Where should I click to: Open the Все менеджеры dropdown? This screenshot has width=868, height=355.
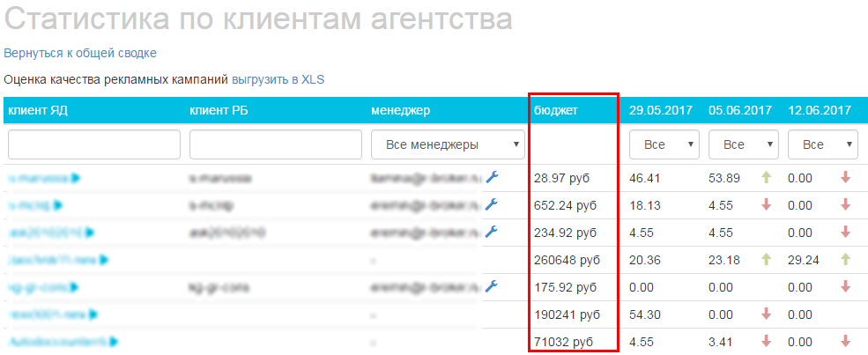coord(448,144)
